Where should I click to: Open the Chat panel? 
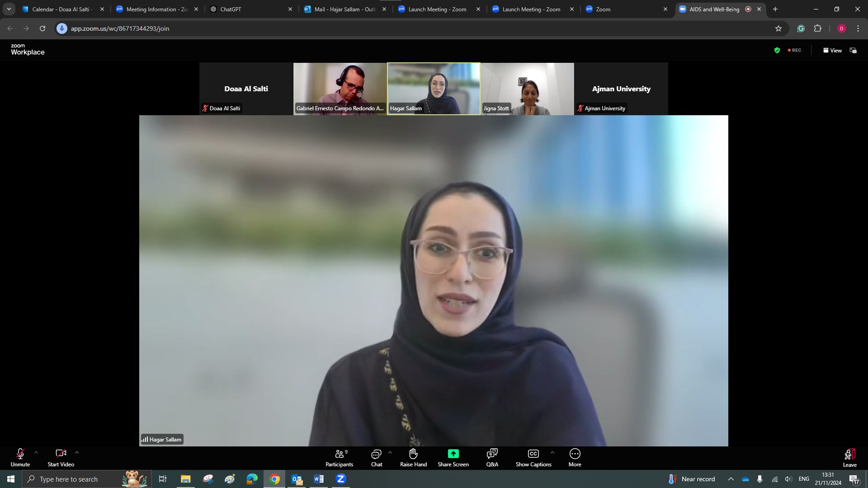pos(376,457)
